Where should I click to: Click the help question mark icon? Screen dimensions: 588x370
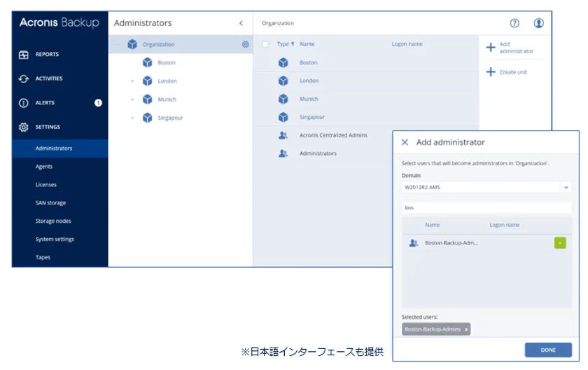(x=514, y=23)
